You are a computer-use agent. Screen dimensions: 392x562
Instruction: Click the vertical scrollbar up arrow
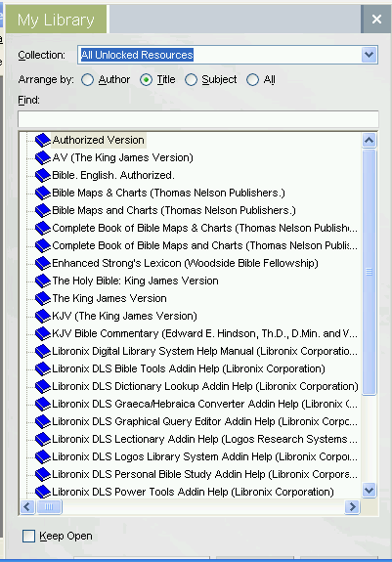(370, 140)
